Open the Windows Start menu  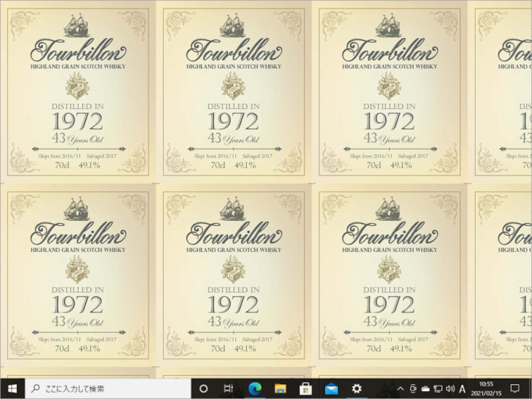[x=12, y=389]
